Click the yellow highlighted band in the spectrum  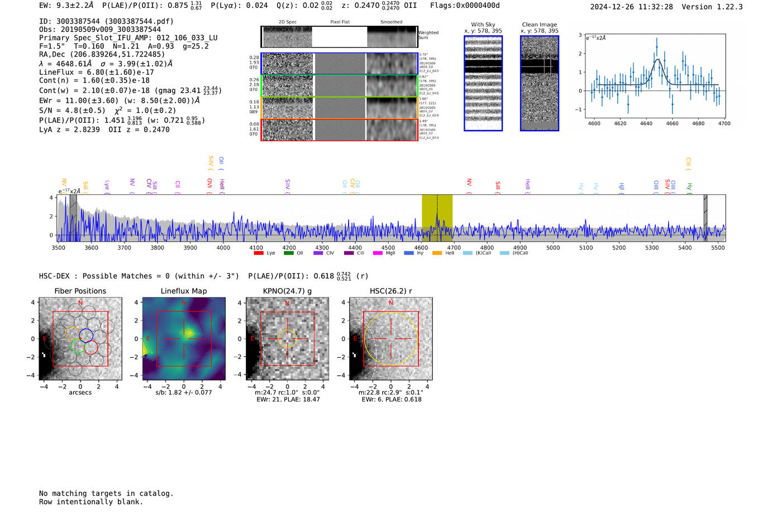pos(437,218)
